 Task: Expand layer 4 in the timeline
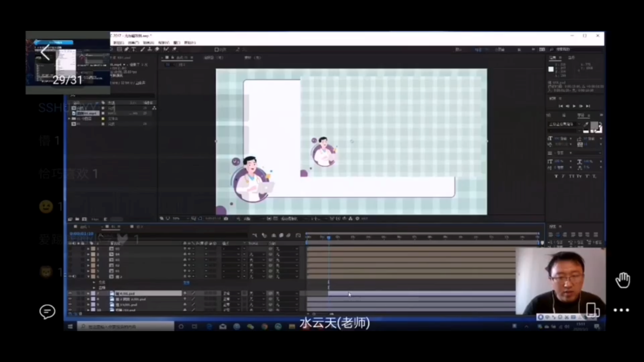coord(88,266)
